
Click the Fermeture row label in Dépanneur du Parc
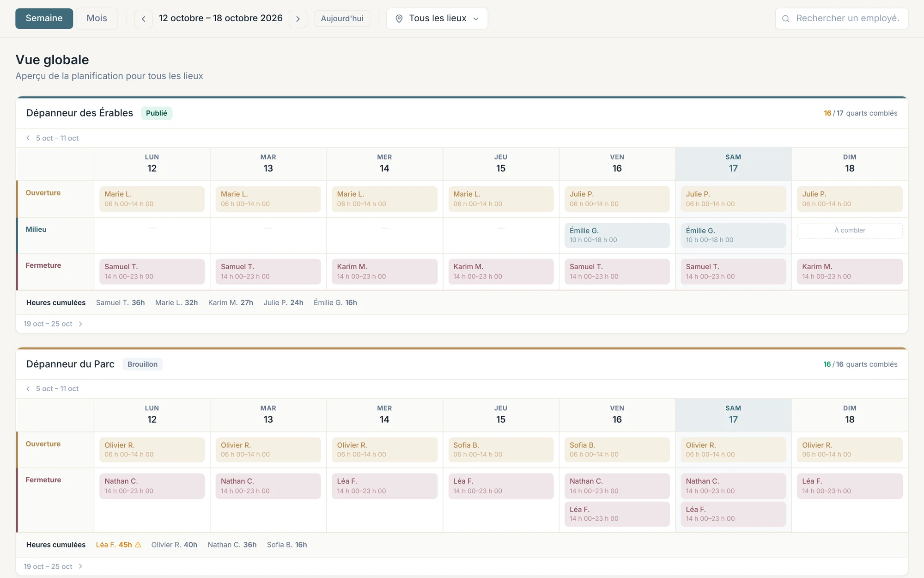tap(43, 480)
